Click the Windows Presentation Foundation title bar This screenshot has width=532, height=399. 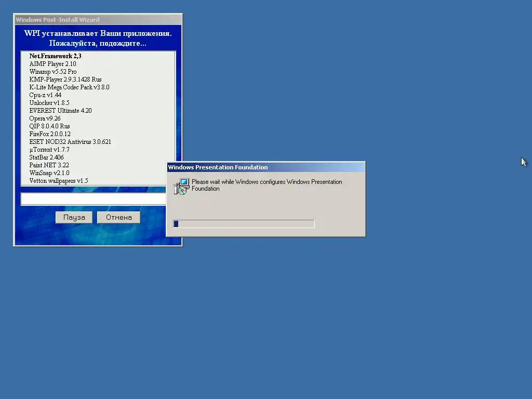[266, 167]
